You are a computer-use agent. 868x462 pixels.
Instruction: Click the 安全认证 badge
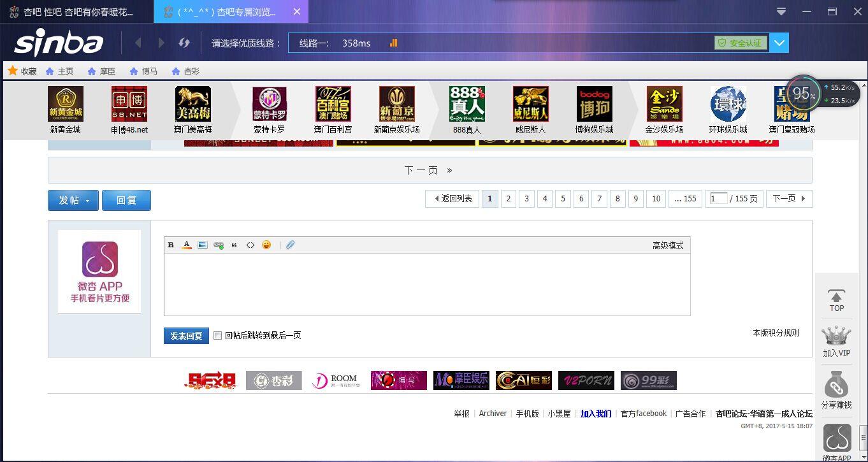(x=741, y=43)
